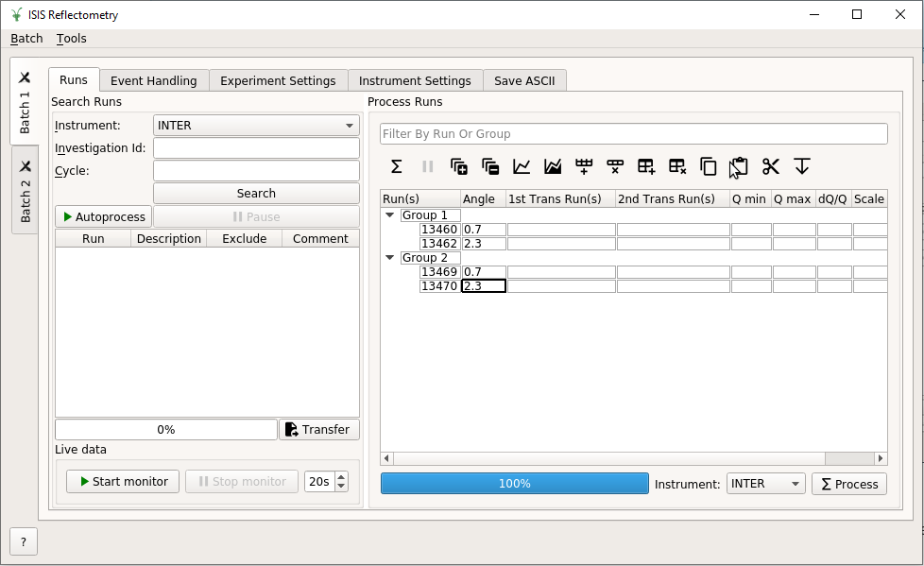
Task: Open the Instrument dropdown beside the Process button
Action: 765,484
